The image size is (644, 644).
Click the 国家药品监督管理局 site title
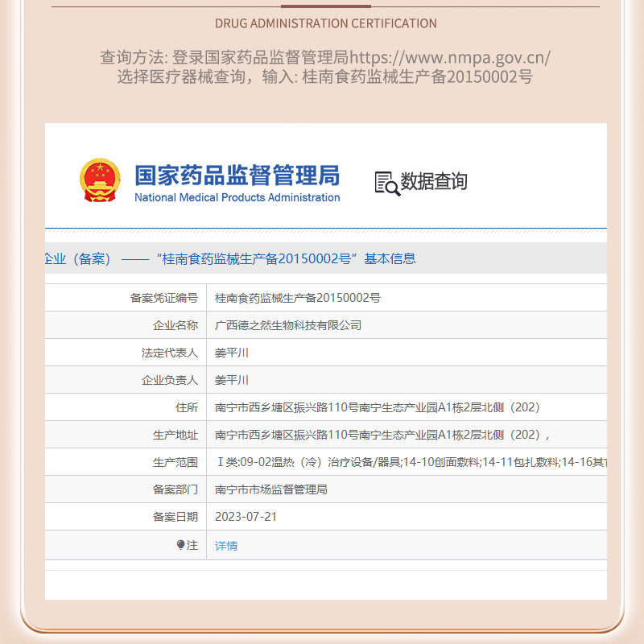tap(237, 175)
